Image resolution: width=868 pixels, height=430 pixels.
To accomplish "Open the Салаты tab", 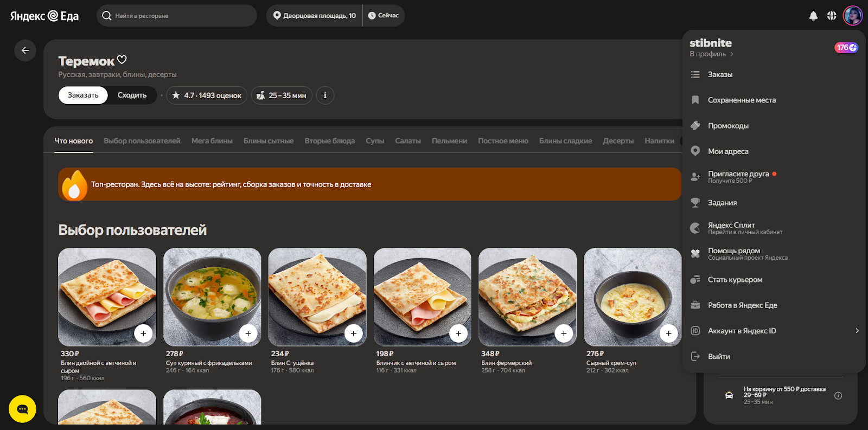I will [x=408, y=141].
